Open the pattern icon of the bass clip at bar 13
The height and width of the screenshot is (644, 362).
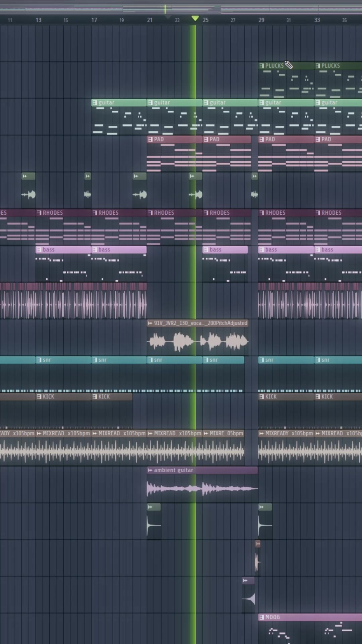point(39,250)
